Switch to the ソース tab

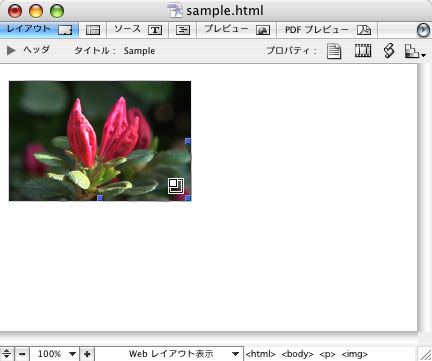click(x=138, y=30)
